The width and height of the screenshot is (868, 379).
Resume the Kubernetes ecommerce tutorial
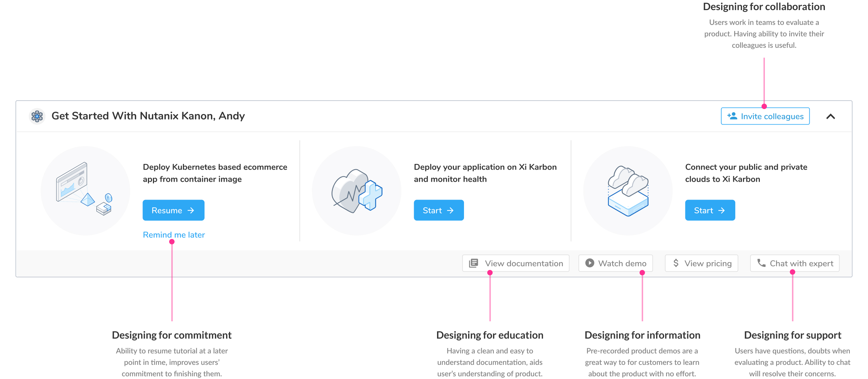(x=173, y=210)
